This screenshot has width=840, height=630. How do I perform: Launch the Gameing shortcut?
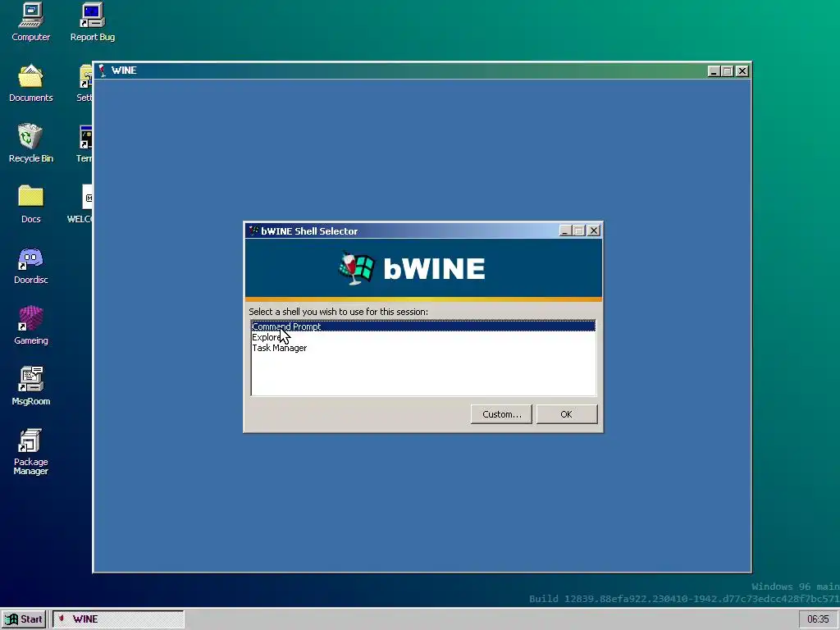tap(30, 326)
